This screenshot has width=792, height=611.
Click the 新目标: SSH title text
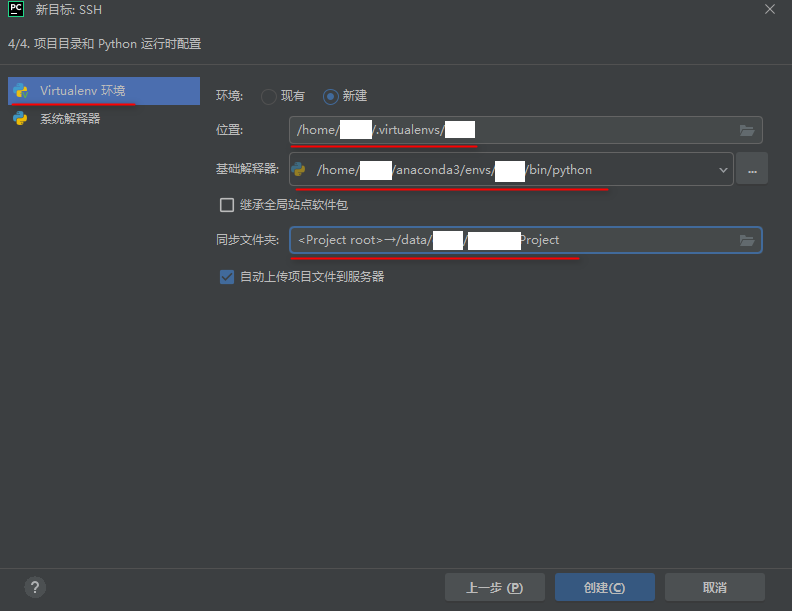pyautogui.click(x=68, y=10)
